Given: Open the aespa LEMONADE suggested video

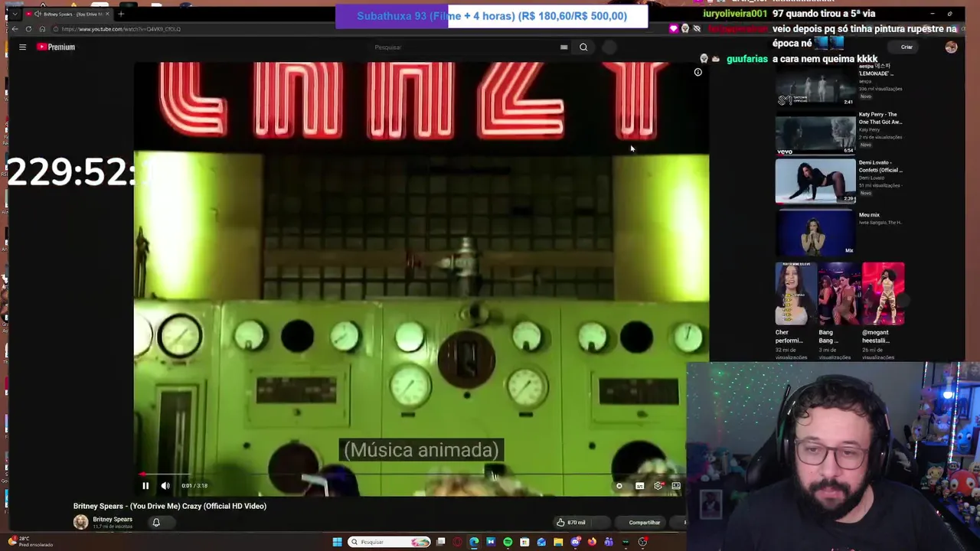Looking at the screenshot, I should [x=815, y=85].
